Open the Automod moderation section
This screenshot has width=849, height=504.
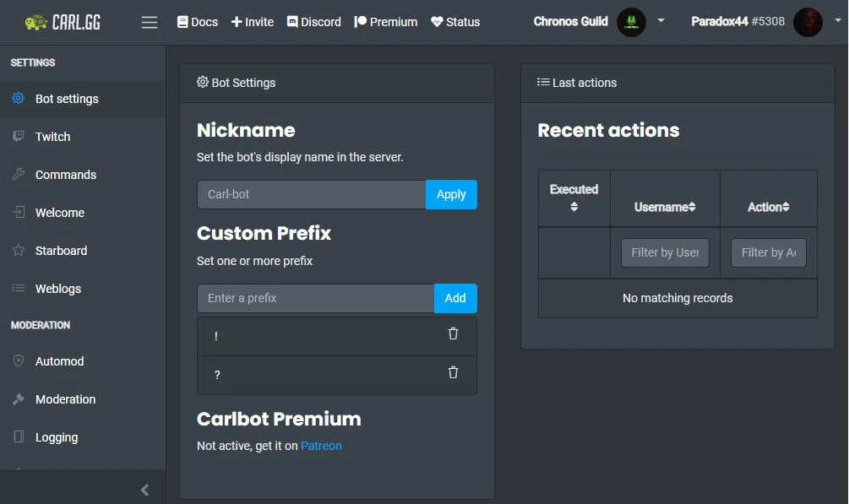(59, 361)
